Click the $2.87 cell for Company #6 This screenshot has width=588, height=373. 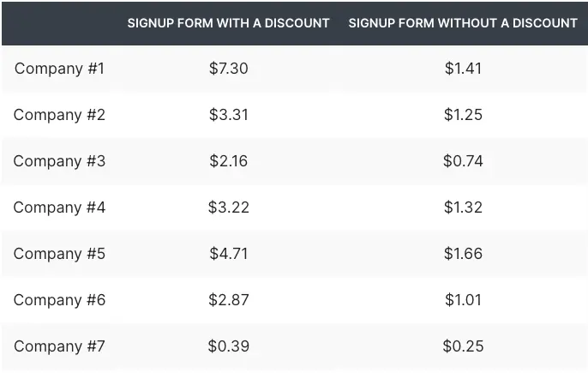pos(228,300)
